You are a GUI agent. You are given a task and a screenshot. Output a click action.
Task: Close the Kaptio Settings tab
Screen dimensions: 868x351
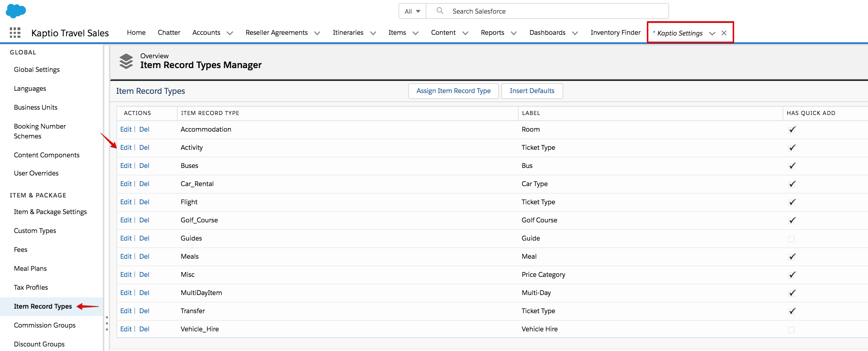click(x=724, y=33)
